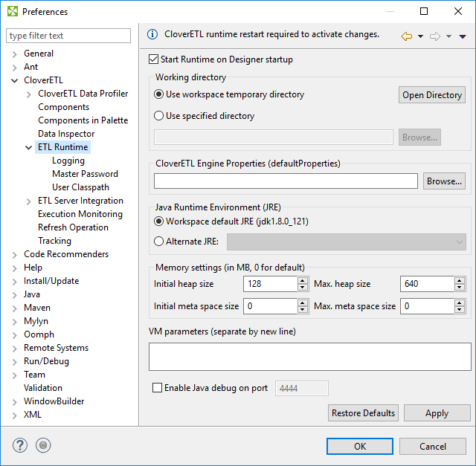Expand the Code Recommenders node
476x466 pixels.
[14, 255]
